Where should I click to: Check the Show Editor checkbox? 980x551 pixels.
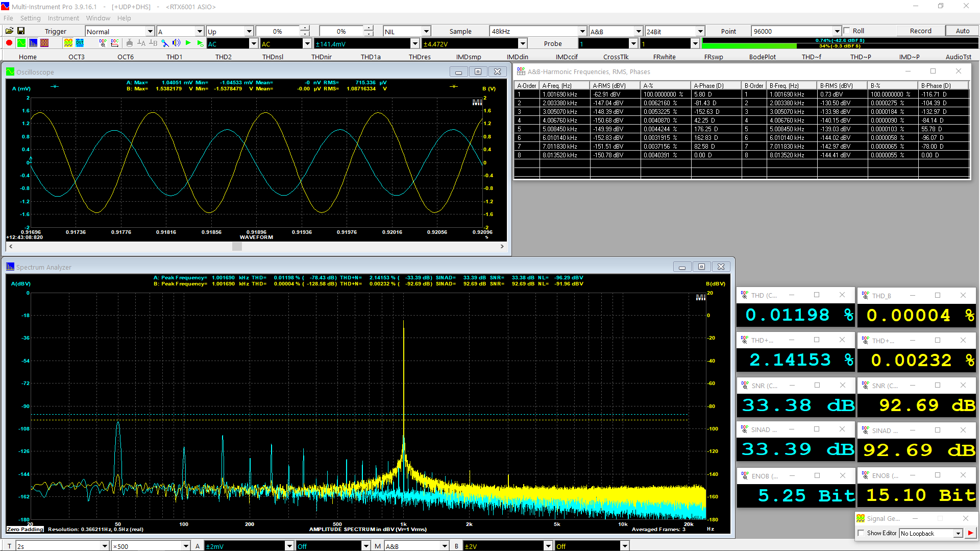pos(862,533)
